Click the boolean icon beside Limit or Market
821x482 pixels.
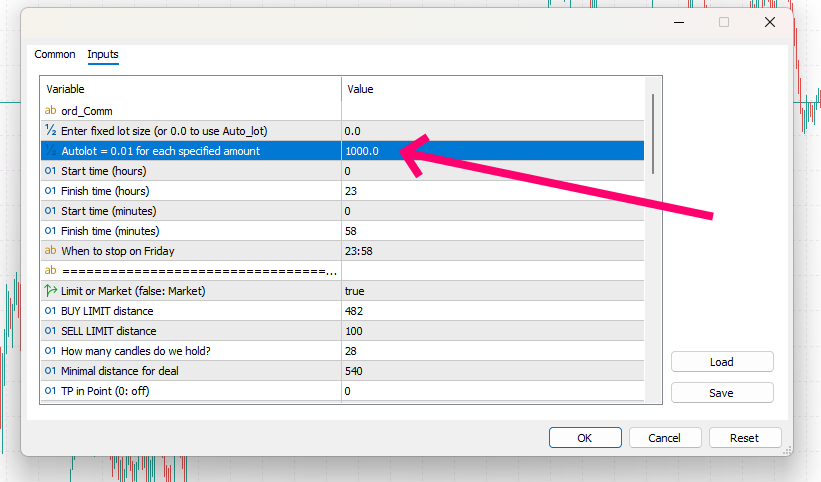(x=50, y=291)
